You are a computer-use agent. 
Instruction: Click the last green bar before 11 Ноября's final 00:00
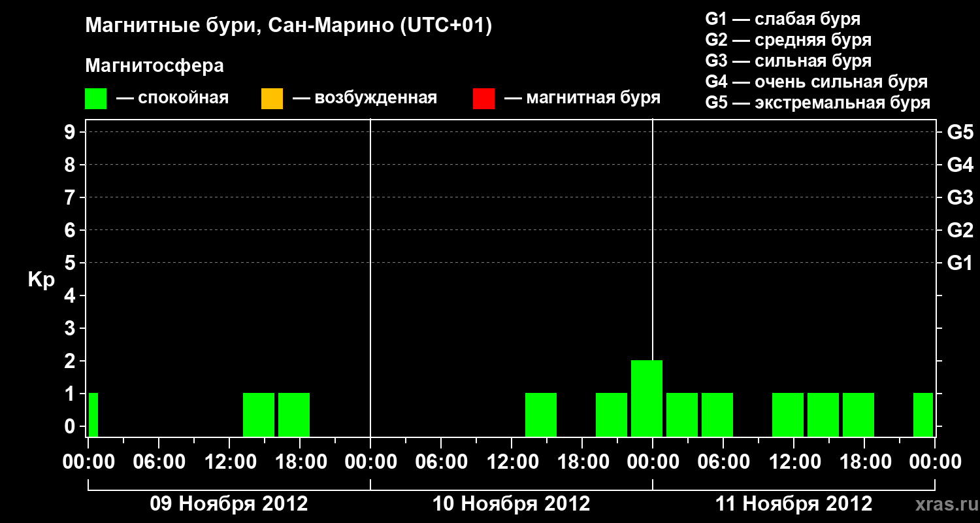(x=923, y=414)
